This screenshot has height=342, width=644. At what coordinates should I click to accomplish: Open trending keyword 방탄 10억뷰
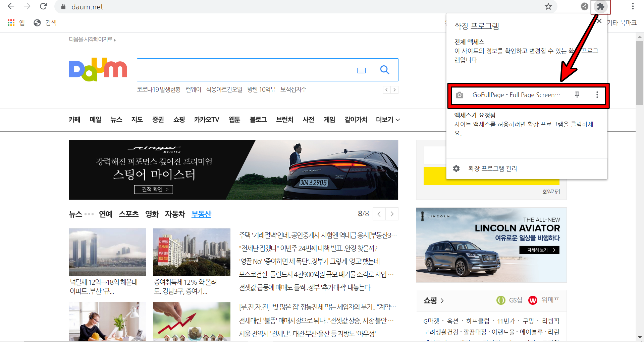click(x=261, y=89)
